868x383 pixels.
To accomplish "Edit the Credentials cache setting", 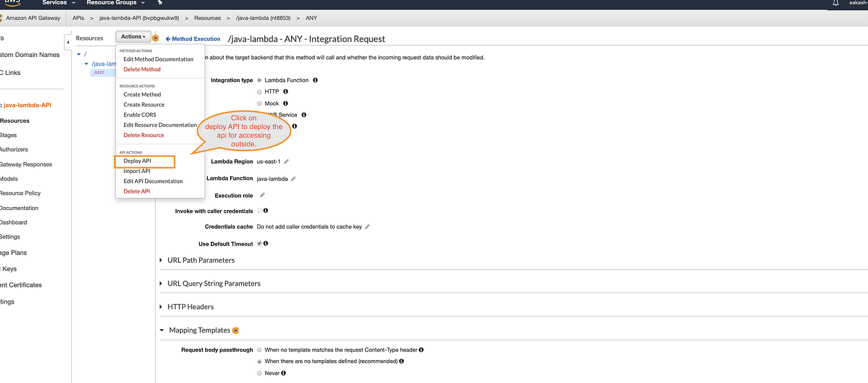I will pyautogui.click(x=367, y=226).
